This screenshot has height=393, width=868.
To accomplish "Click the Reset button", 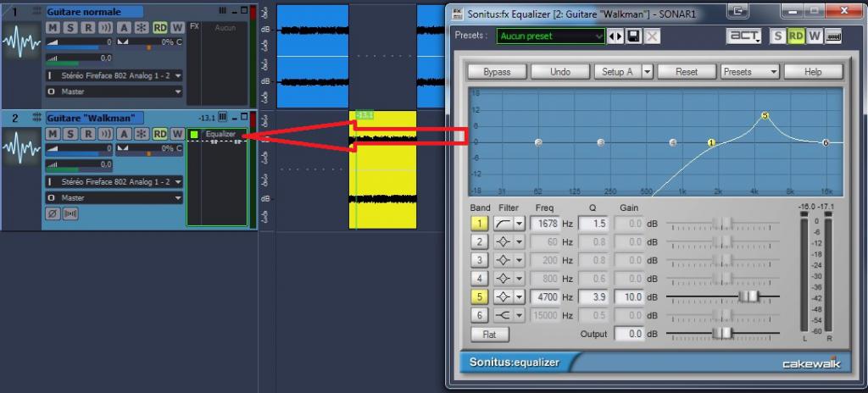I will pos(687,72).
